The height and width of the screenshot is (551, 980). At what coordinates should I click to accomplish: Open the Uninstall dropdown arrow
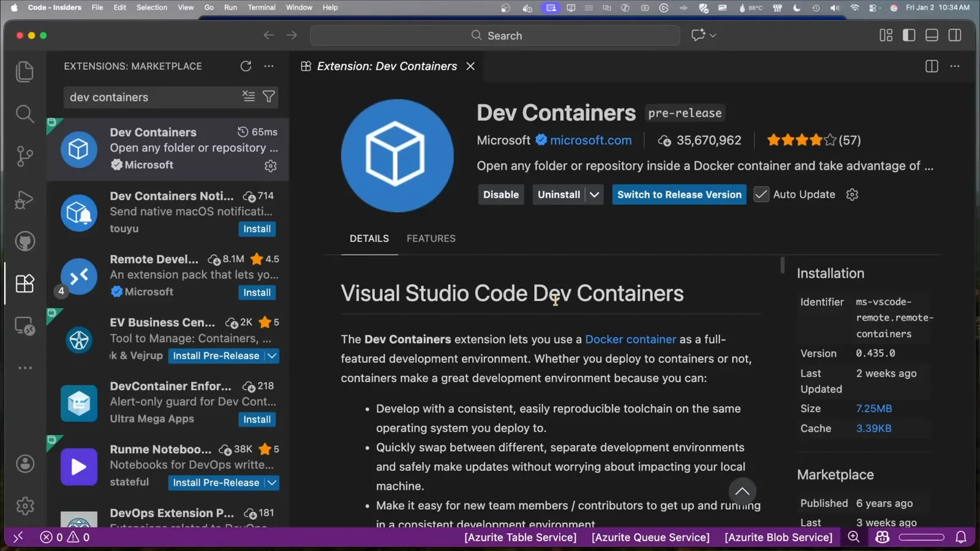point(594,195)
